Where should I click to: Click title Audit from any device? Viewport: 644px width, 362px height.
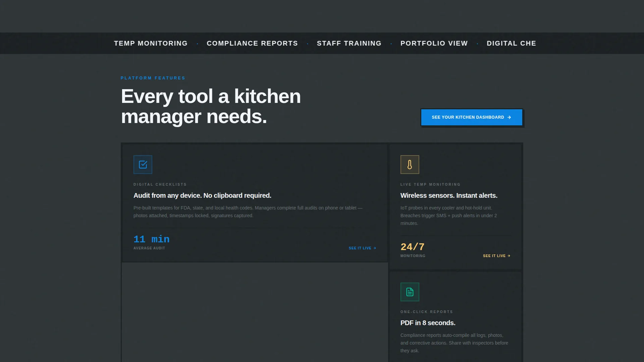(202, 195)
